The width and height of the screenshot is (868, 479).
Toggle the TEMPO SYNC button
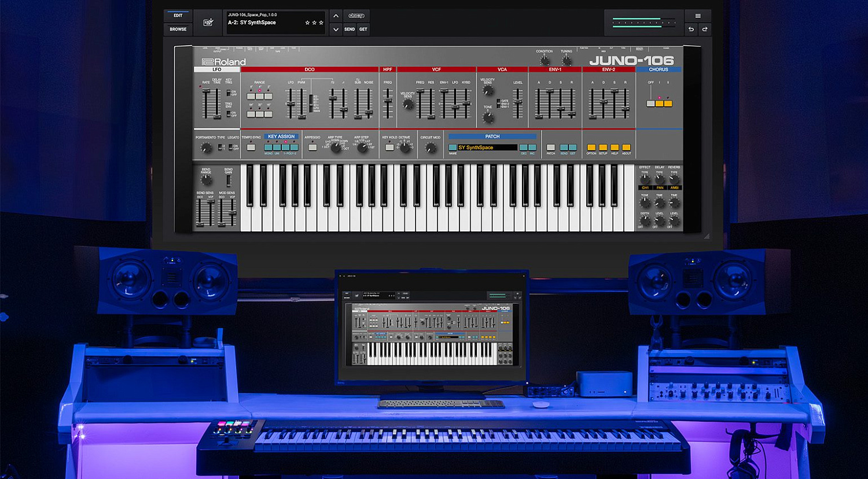point(251,147)
